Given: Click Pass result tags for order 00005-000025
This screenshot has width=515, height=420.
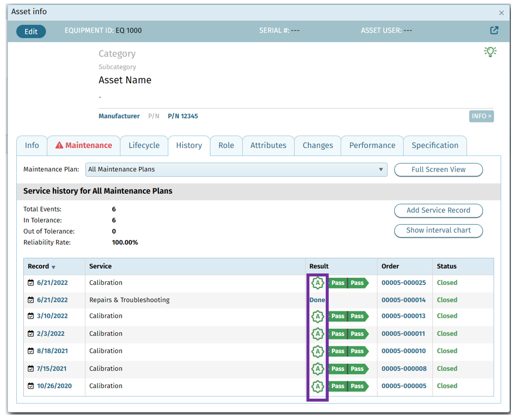Looking at the screenshot, I should [x=349, y=283].
